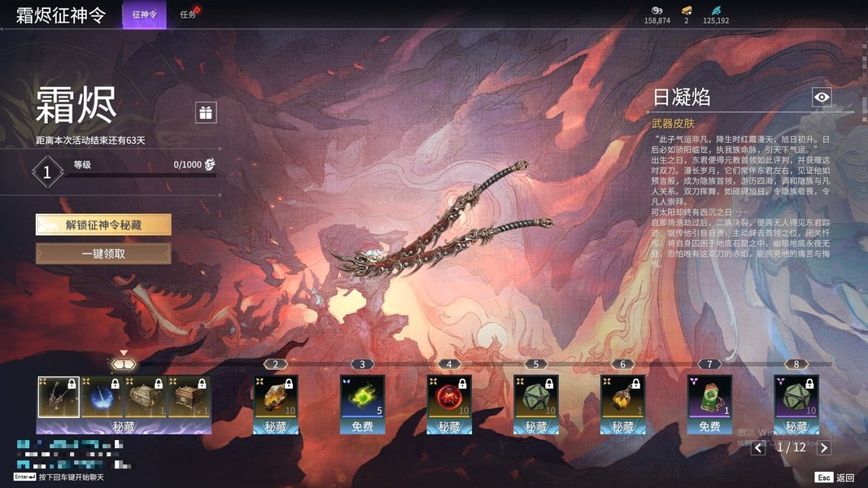Select the level 2 amber crystal reward
The width and height of the screenshot is (868, 488).
(276, 396)
